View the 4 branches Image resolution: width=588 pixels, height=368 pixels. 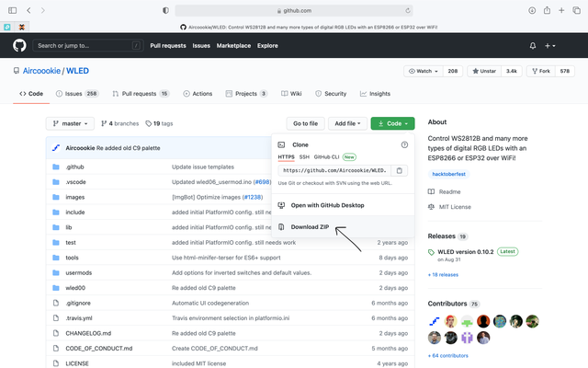[120, 123]
